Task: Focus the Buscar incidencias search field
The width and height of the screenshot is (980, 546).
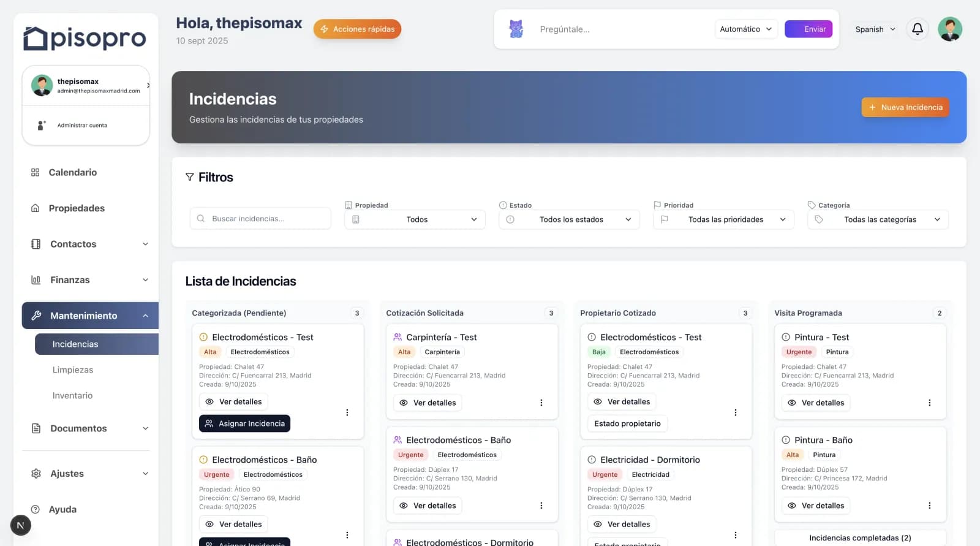Action: [260, 219]
